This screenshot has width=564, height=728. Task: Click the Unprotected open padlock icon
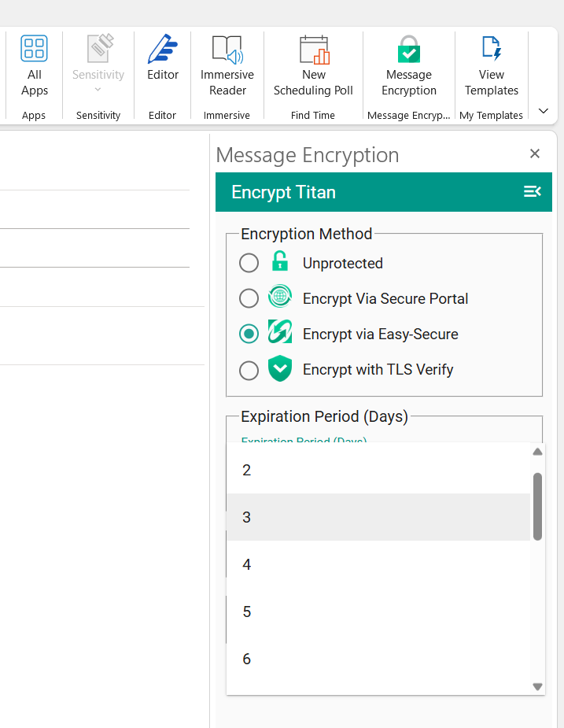click(x=279, y=261)
